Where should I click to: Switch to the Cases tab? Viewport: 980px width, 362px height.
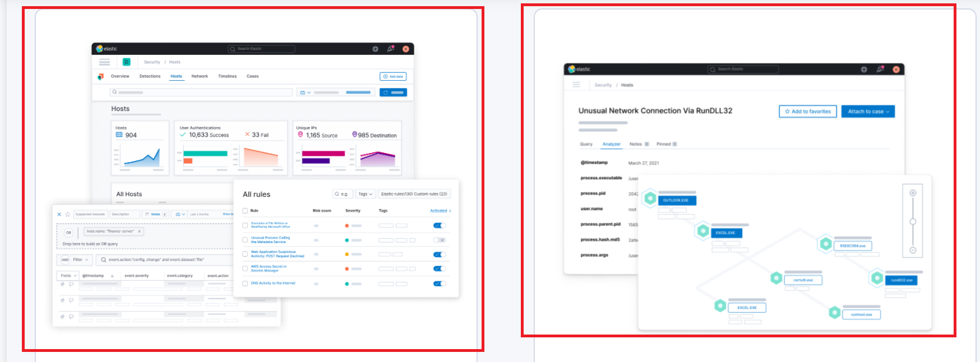click(x=253, y=76)
